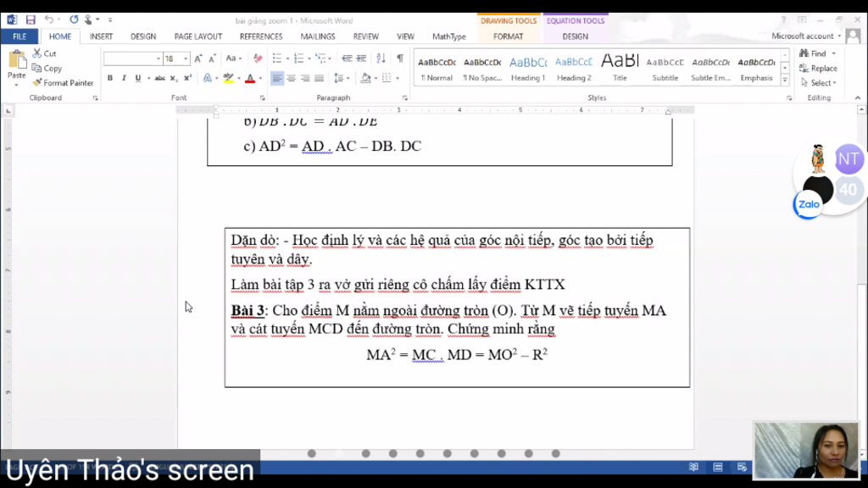The width and height of the screenshot is (868, 488).
Task: Open the Microsoft account dropdown
Action: (807, 36)
